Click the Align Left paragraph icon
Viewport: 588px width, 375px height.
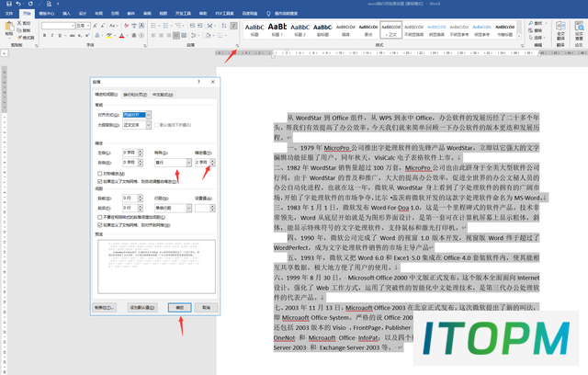(153, 36)
